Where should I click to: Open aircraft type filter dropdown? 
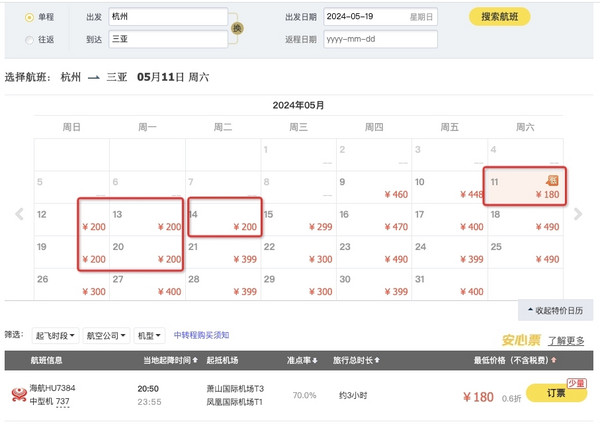(149, 336)
